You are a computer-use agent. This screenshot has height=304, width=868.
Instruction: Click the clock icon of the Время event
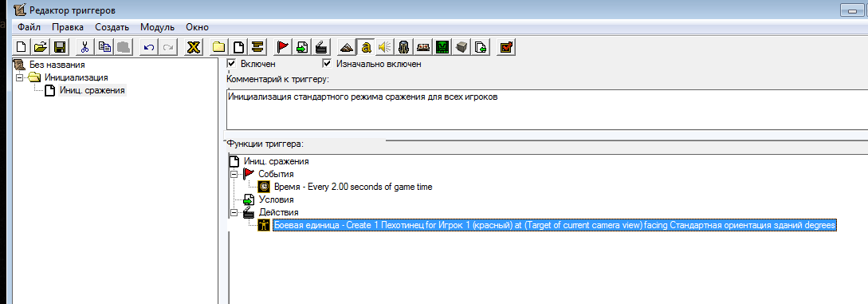tap(265, 188)
